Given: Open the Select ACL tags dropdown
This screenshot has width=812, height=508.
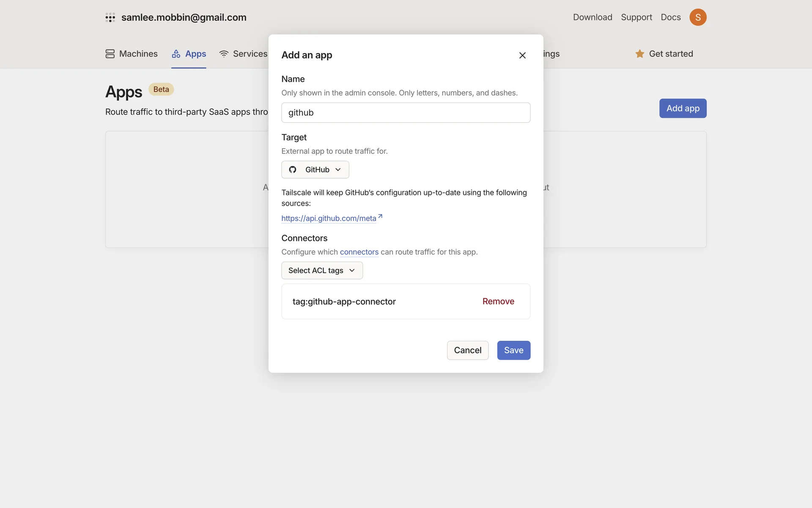Looking at the screenshot, I should point(321,271).
